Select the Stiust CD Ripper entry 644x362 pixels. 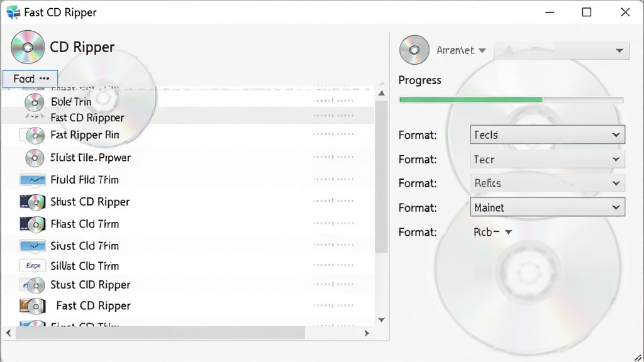[x=188, y=202]
